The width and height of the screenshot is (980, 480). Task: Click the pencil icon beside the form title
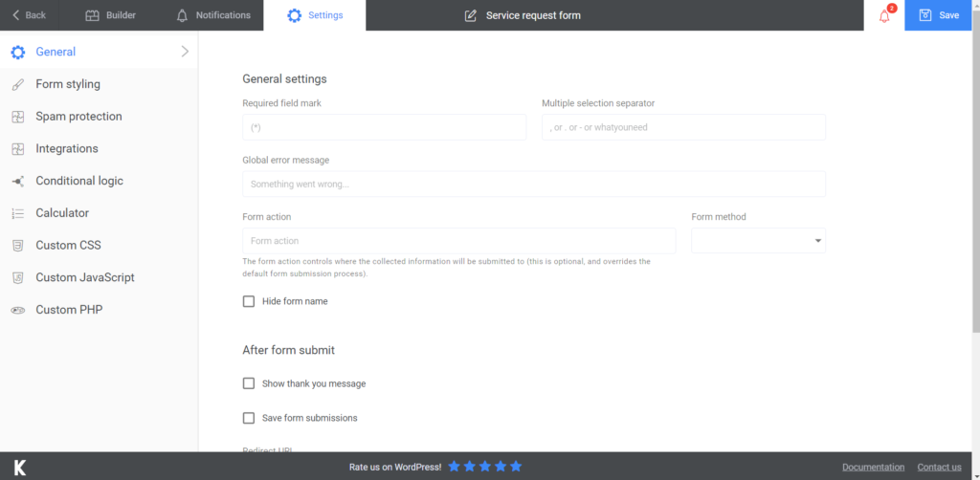(471, 15)
